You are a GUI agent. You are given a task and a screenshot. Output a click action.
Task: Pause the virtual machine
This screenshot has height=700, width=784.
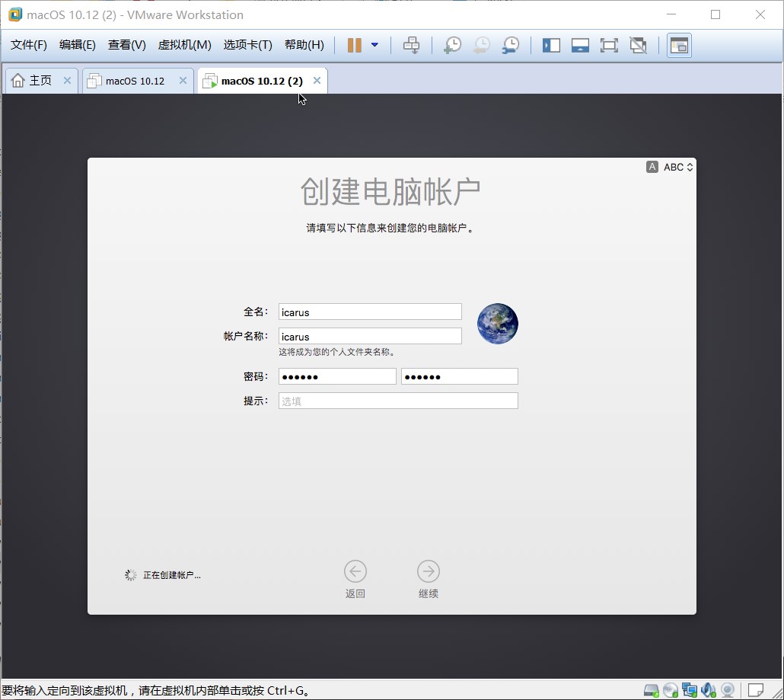(355, 45)
